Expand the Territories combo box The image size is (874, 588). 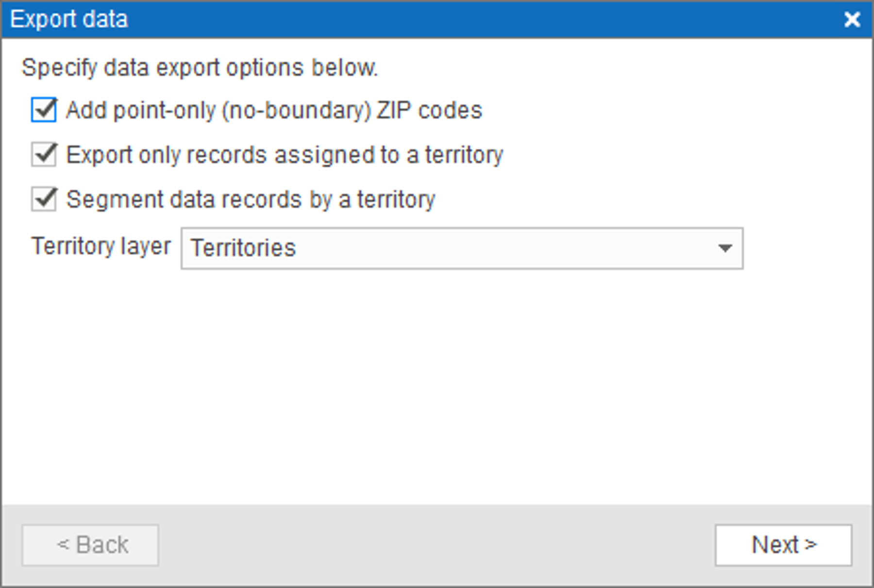(x=462, y=248)
